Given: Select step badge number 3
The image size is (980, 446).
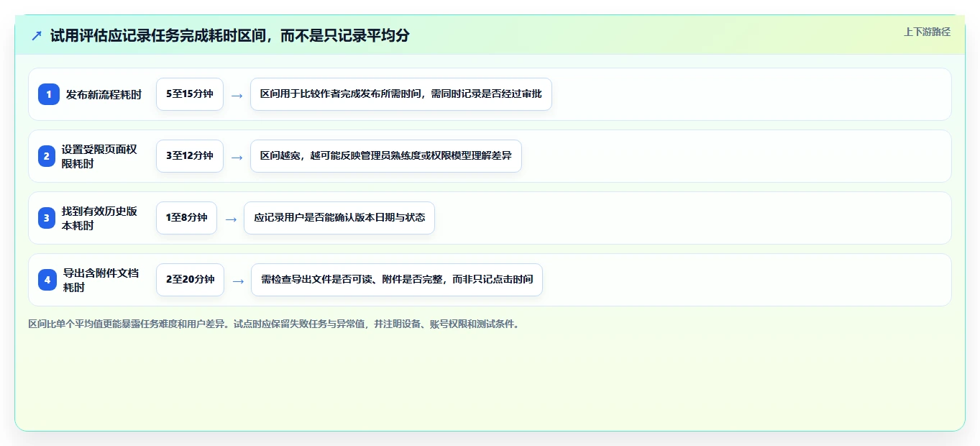Looking at the screenshot, I should (46, 218).
